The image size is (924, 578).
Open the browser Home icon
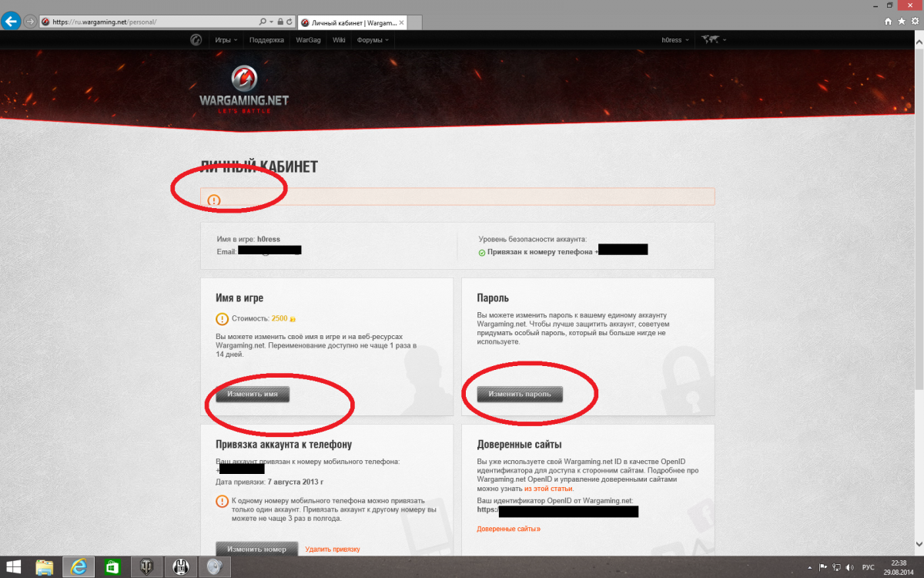(x=889, y=22)
